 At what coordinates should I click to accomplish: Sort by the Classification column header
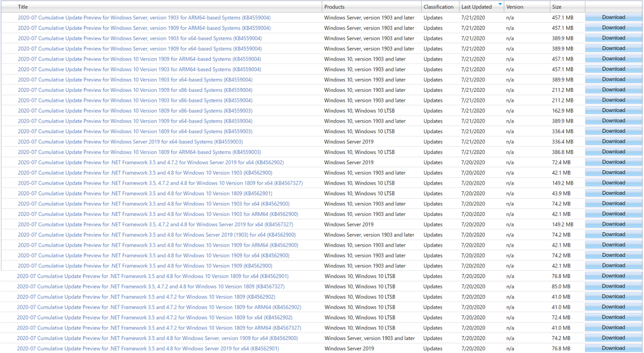pos(438,7)
